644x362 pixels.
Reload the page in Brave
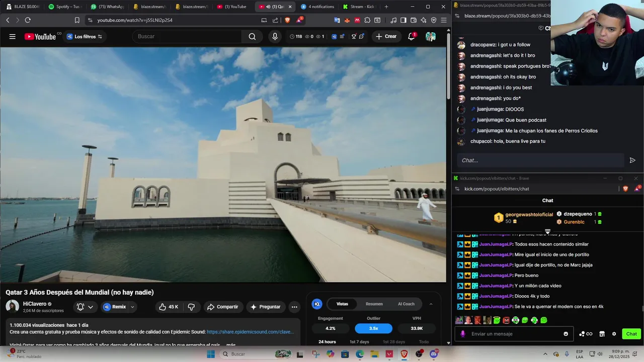(x=28, y=20)
